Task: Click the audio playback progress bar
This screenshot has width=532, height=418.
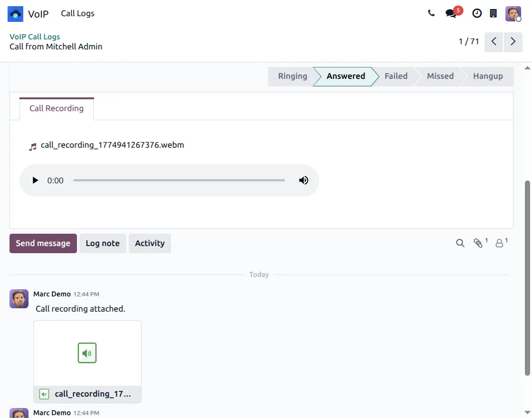Action: coord(179,180)
